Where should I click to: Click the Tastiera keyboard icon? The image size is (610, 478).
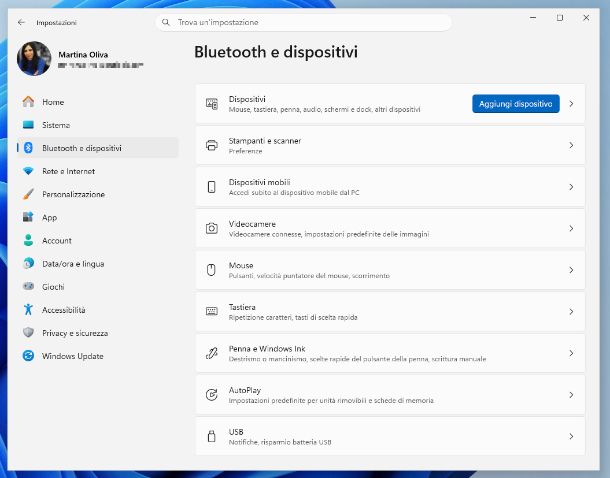[212, 311]
